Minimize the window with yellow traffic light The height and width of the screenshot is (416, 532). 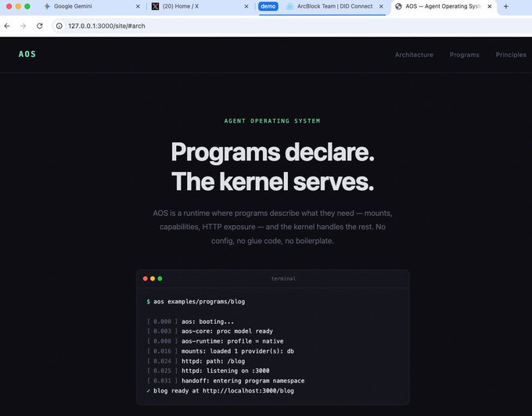(18, 6)
